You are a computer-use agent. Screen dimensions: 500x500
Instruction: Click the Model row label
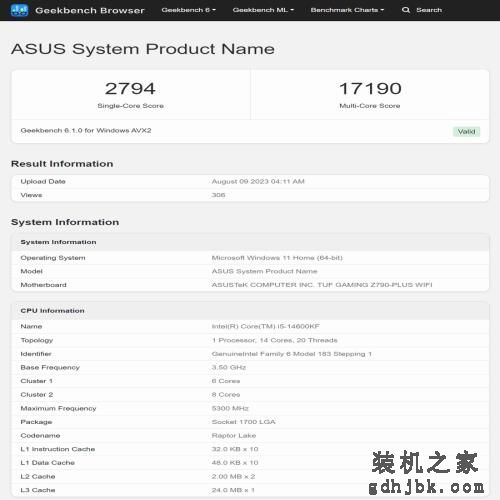click(x=32, y=271)
